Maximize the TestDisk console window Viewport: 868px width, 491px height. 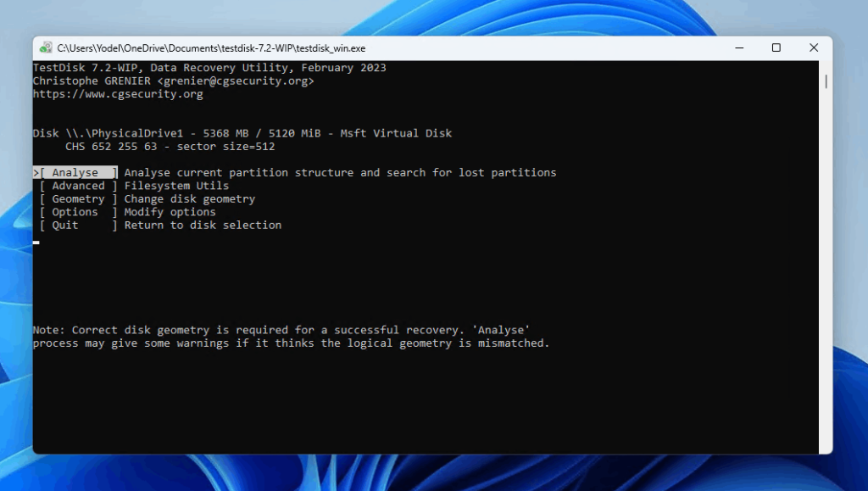pos(776,48)
